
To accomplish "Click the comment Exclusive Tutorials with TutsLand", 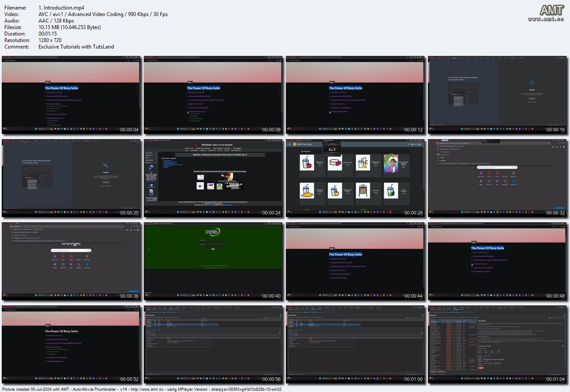I will [x=76, y=47].
